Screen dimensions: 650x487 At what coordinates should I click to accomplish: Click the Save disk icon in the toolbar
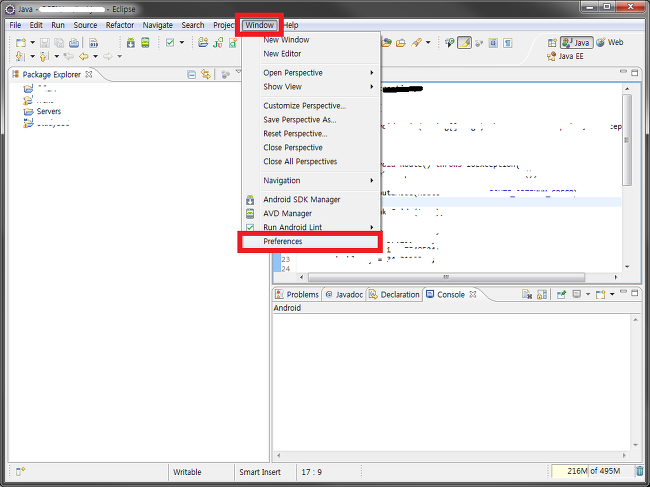coord(45,43)
